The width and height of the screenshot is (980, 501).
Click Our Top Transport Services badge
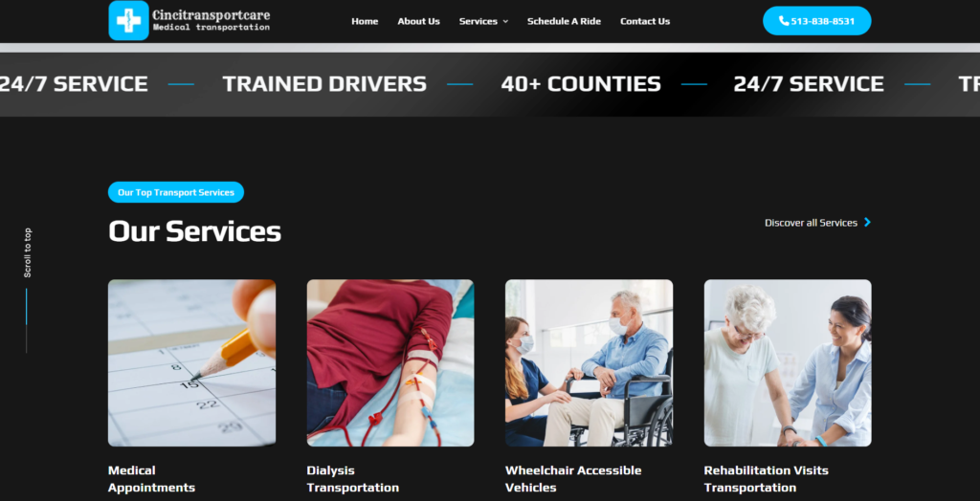point(176,192)
